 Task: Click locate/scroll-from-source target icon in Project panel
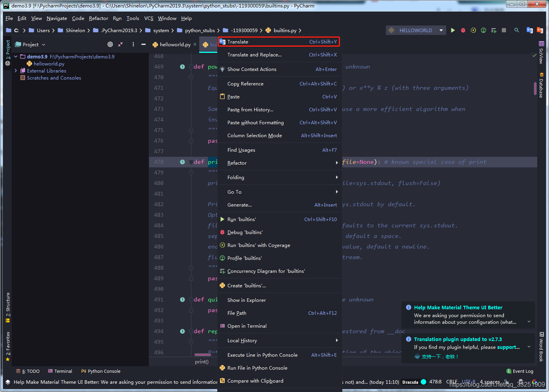[x=110, y=44]
